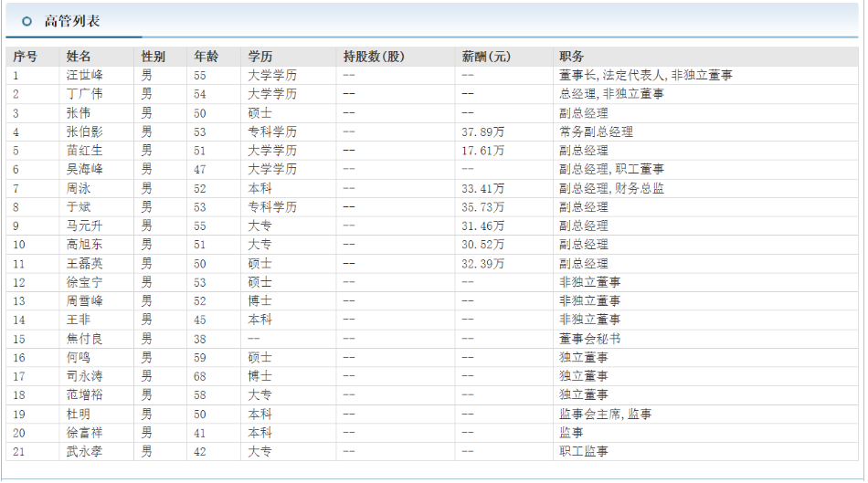This screenshot has height=483, width=868.
Task: Select the name 范增裕
Action: 85,395
